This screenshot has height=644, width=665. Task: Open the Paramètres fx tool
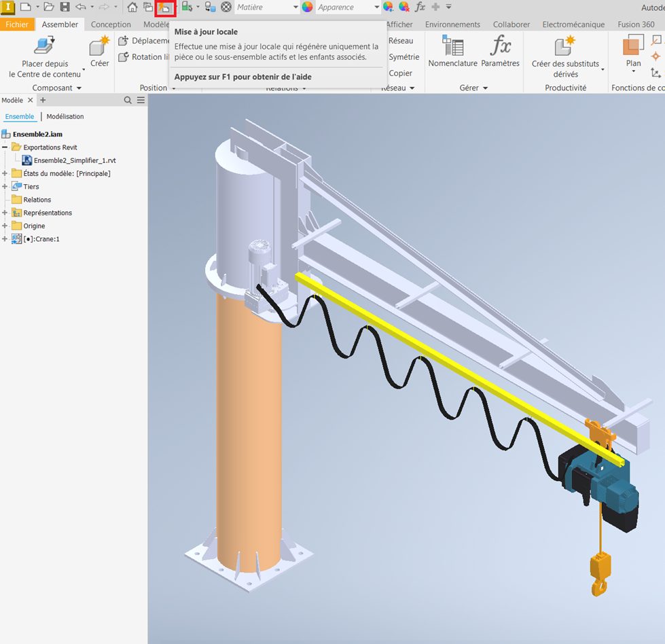click(x=500, y=52)
